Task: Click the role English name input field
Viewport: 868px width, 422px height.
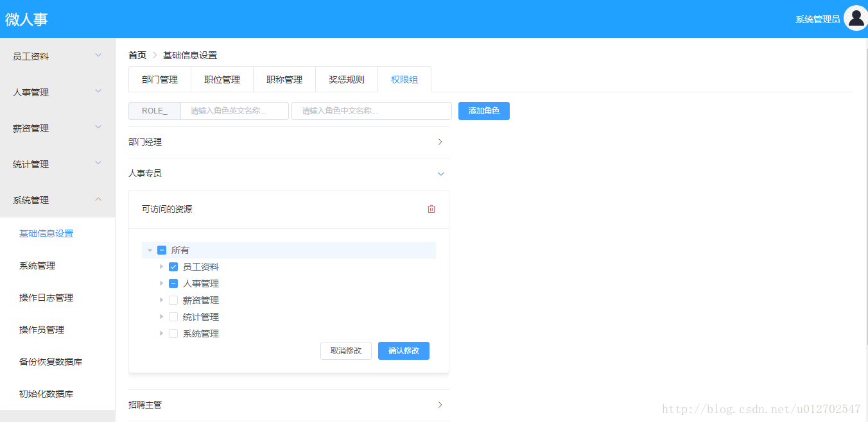Action: (x=234, y=110)
